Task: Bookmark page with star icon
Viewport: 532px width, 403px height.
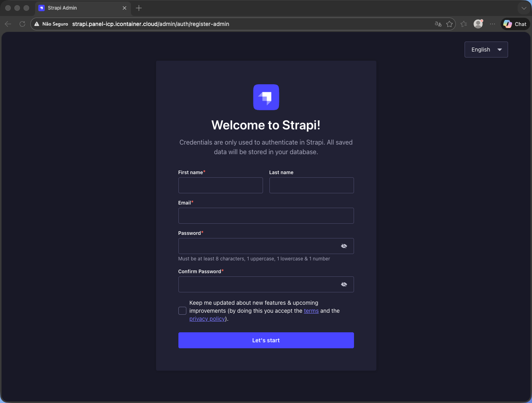Action: pyautogui.click(x=449, y=24)
